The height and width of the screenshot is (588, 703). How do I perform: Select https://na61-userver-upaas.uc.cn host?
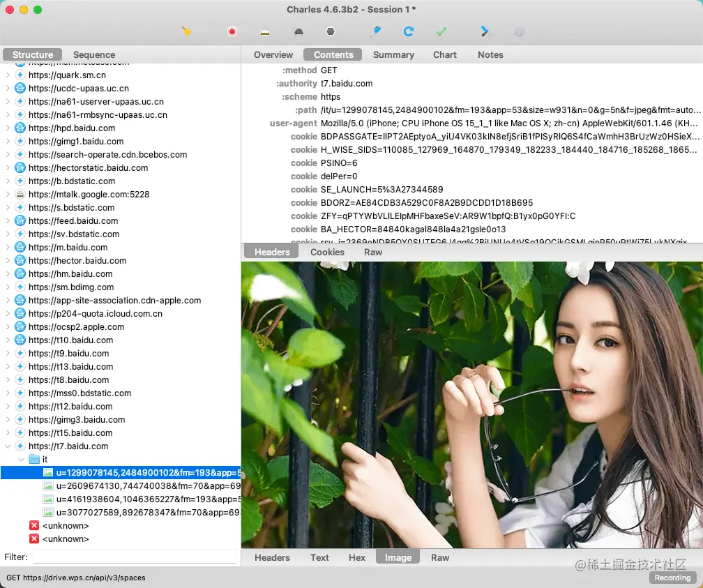tap(96, 102)
